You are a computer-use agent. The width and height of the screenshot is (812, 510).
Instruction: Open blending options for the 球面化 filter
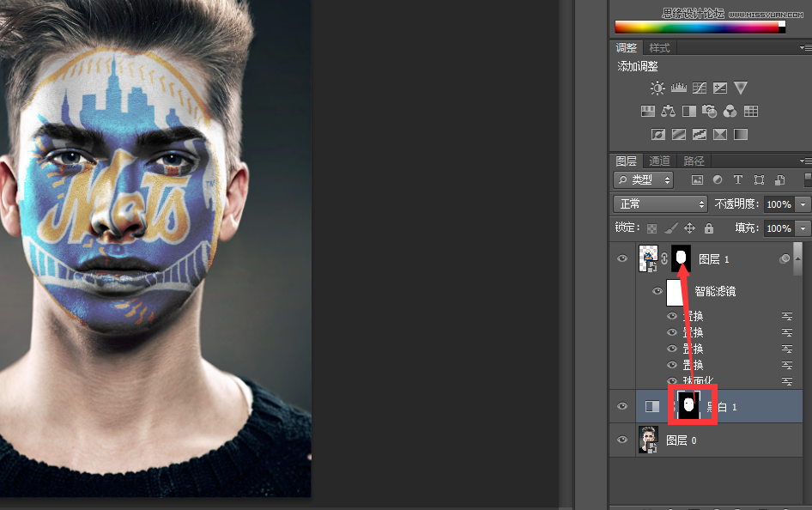[787, 381]
